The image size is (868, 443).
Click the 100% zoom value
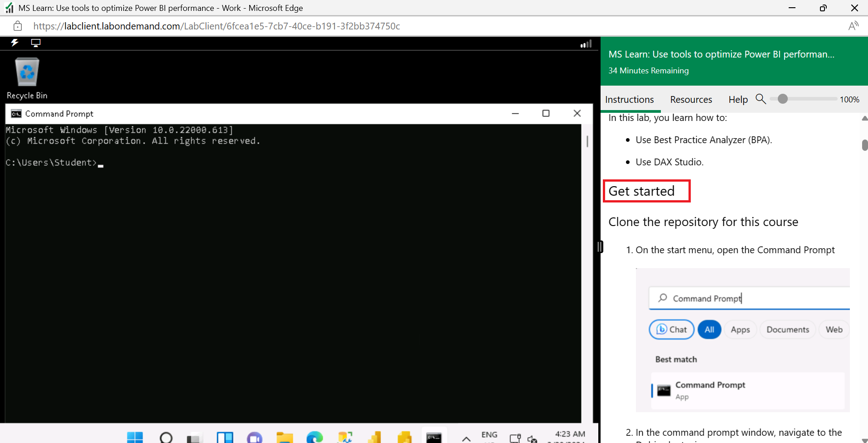pos(849,99)
